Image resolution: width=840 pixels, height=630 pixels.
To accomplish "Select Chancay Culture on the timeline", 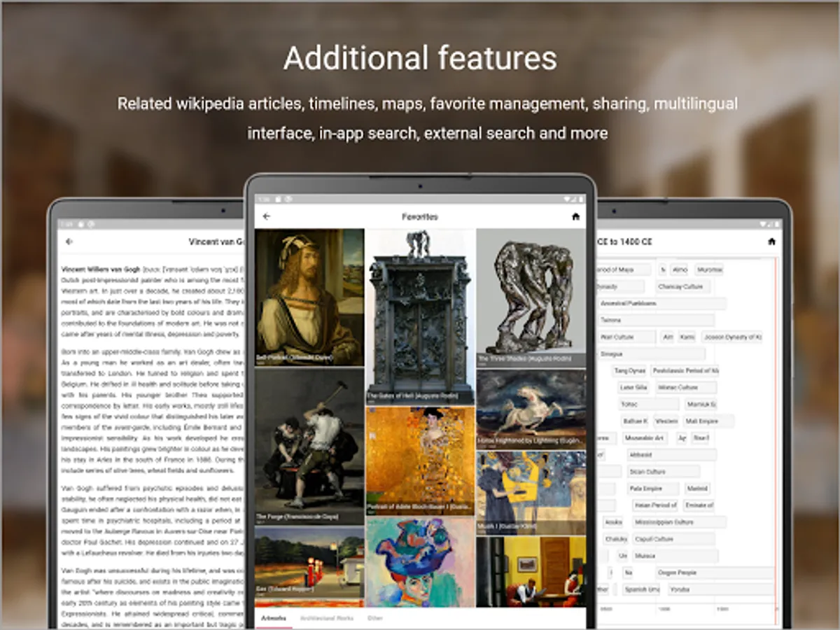I will 682,286.
